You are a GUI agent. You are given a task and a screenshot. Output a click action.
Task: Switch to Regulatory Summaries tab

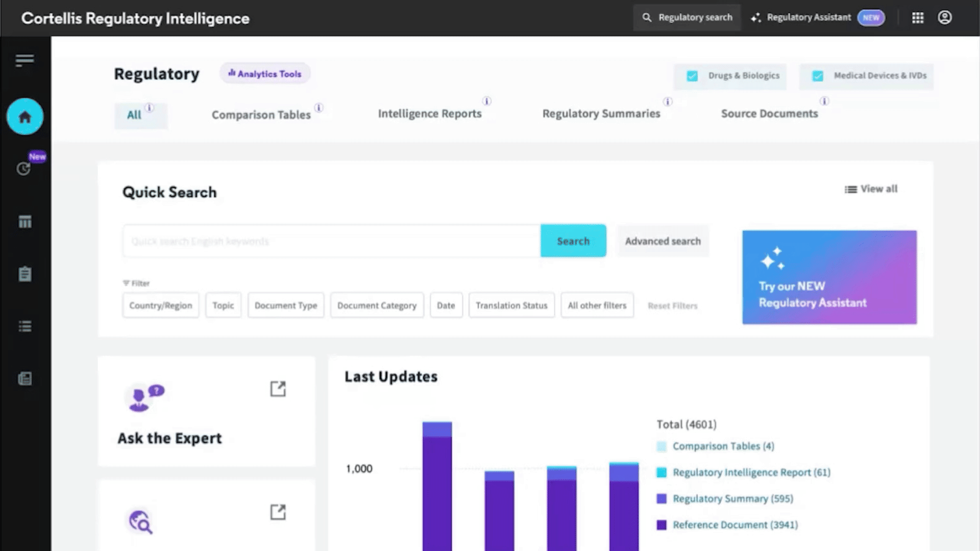pyautogui.click(x=601, y=114)
